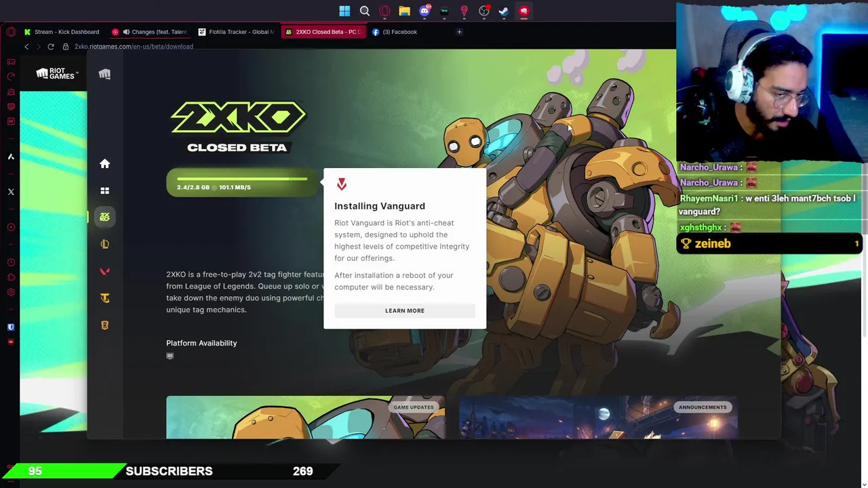Select the Teamfight Tactics icon
This screenshot has height=488, width=868.
(x=104, y=298)
